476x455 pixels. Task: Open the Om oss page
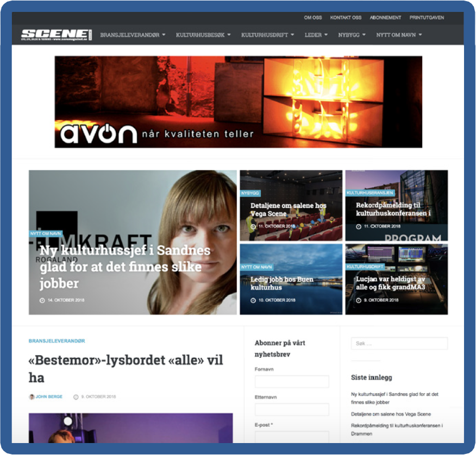312,17
